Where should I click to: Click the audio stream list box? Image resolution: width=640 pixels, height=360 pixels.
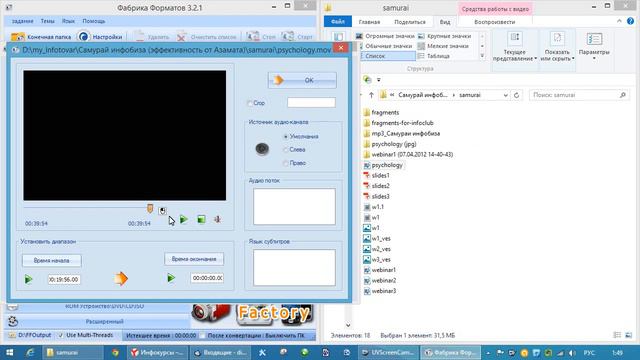294,207
